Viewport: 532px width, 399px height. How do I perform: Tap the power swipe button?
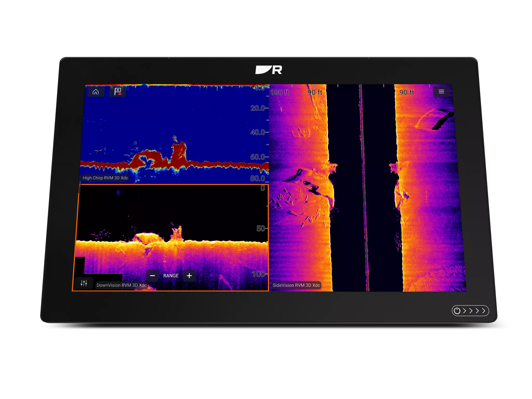(470, 311)
